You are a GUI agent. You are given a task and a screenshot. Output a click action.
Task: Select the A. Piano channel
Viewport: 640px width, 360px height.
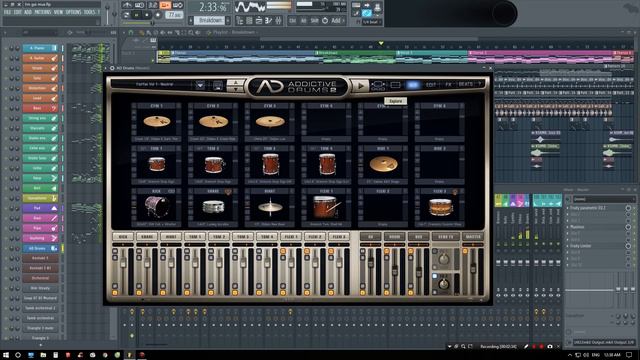40,48
